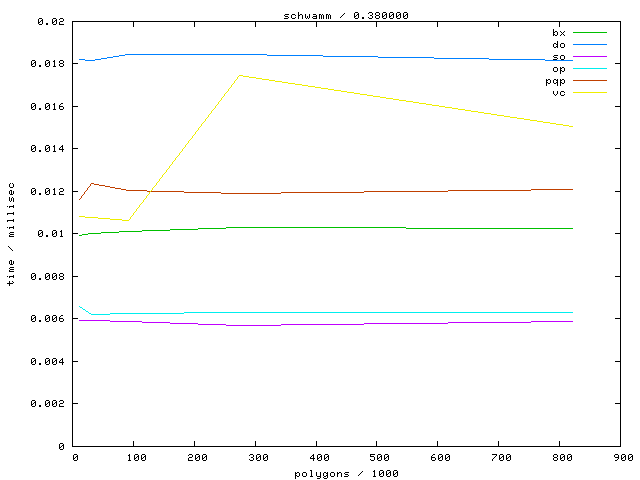Click the x-axis label 'polygons / 1000'
The width and height of the screenshot is (640, 480).
coord(345,473)
